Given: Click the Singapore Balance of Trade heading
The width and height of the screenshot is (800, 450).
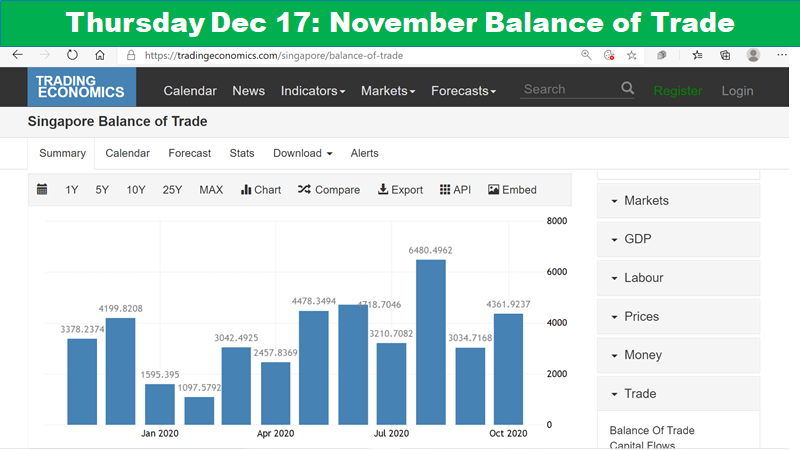Looking at the screenshot, I should 117,121.
